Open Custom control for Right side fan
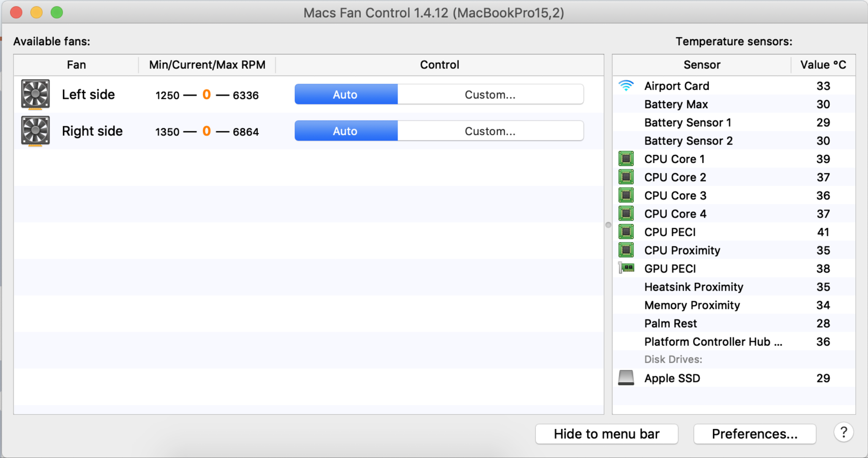Viewport: 868px width, 458px height. tap(490, 131)
